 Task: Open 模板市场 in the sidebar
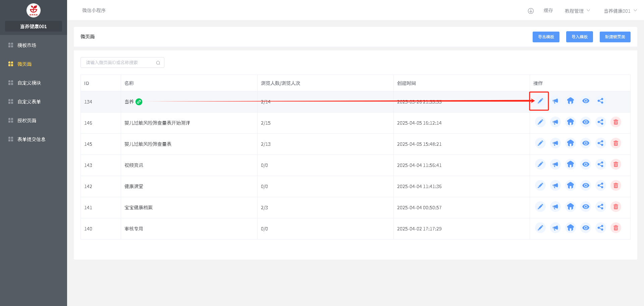pos(27,45)
